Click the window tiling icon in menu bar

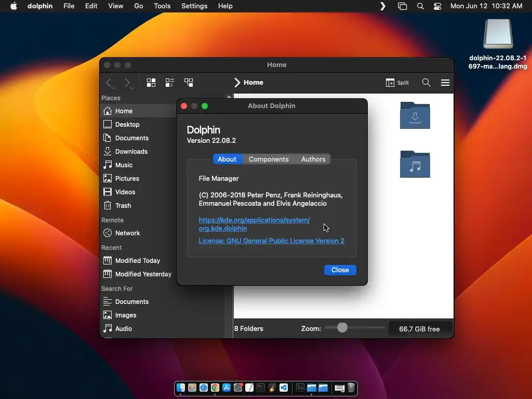point(403,6)
